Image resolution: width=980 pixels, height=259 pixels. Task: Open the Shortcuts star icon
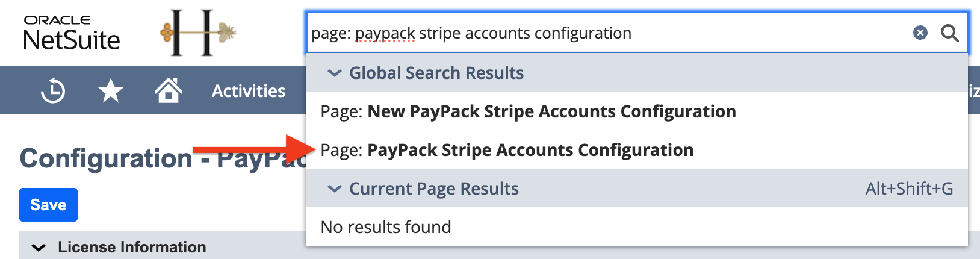[x=111, y=91]
